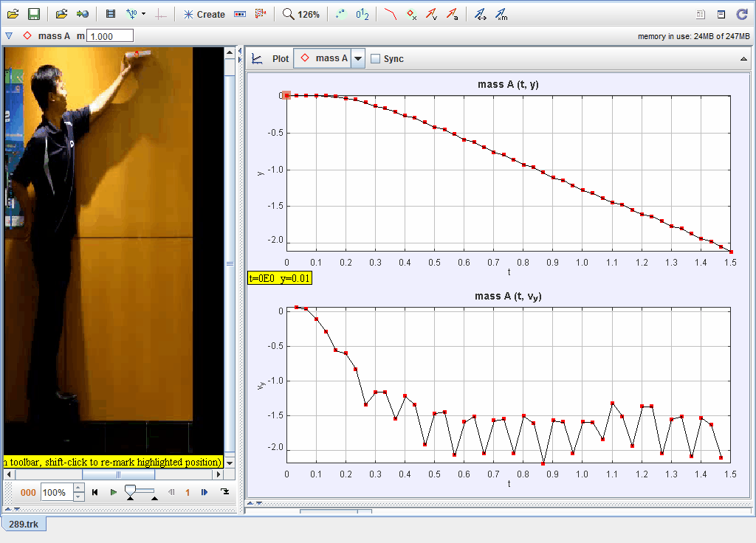The width and height of the screenshot is (756, 543).
Task: Click the video frame slider knob
Action: pyautogui.click(x=130, y=490)
